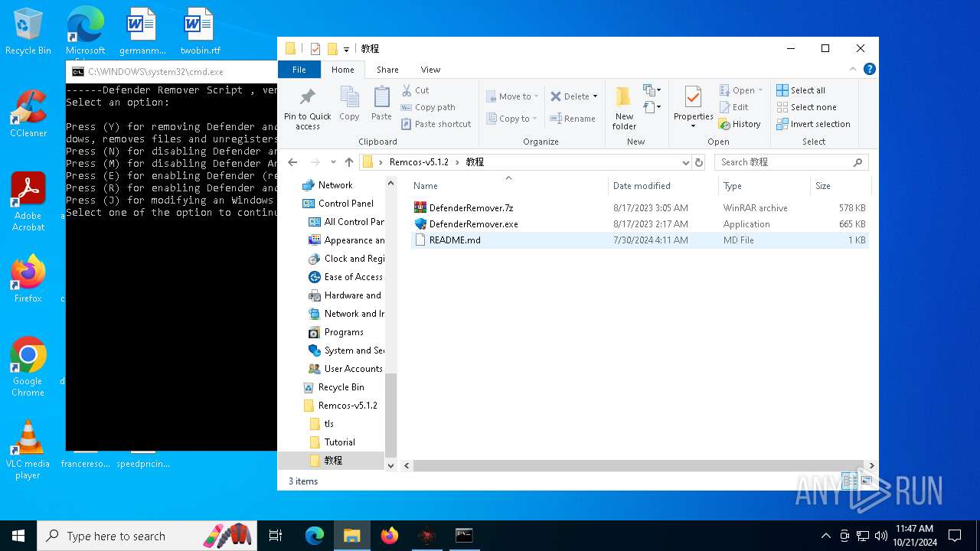This screenshot has height=551, width=980.
Task: Click Remcos-v5.1.2 in address breadcrumb
Action: 419,162
